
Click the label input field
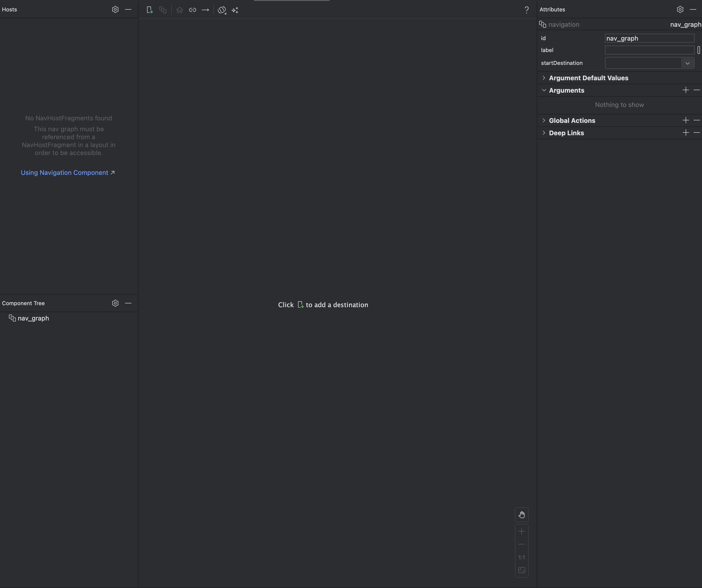[x=649, y=50]
